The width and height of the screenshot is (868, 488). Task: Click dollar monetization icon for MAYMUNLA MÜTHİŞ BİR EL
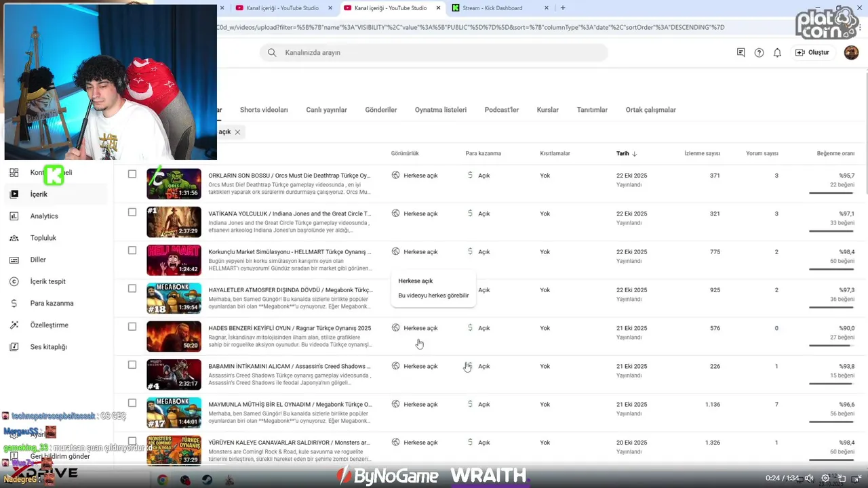pyautogui.click(x=470, y=404)
